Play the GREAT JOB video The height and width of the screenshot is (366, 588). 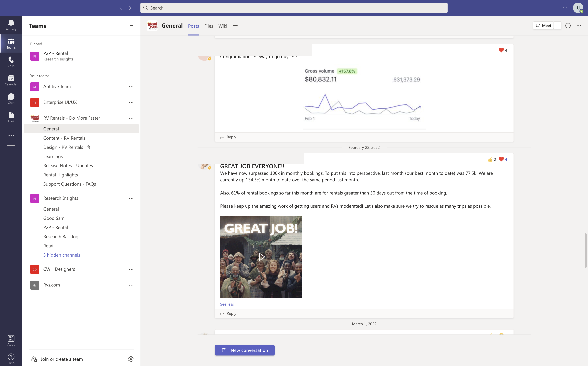coord(261,257)
